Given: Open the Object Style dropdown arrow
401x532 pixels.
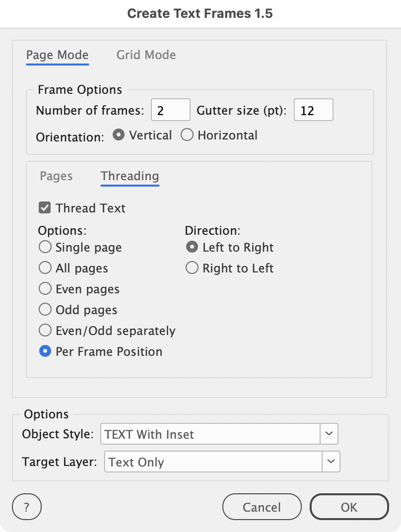Looking at the screenshot, I should click(x=329, y=434).
